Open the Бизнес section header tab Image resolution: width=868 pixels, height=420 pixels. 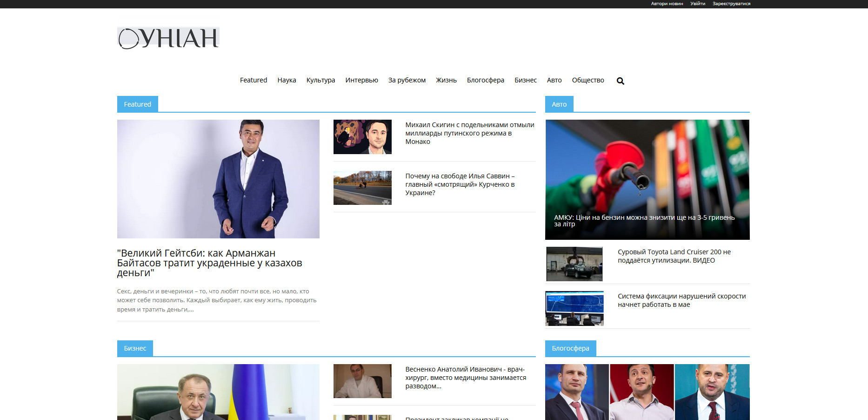135,348
